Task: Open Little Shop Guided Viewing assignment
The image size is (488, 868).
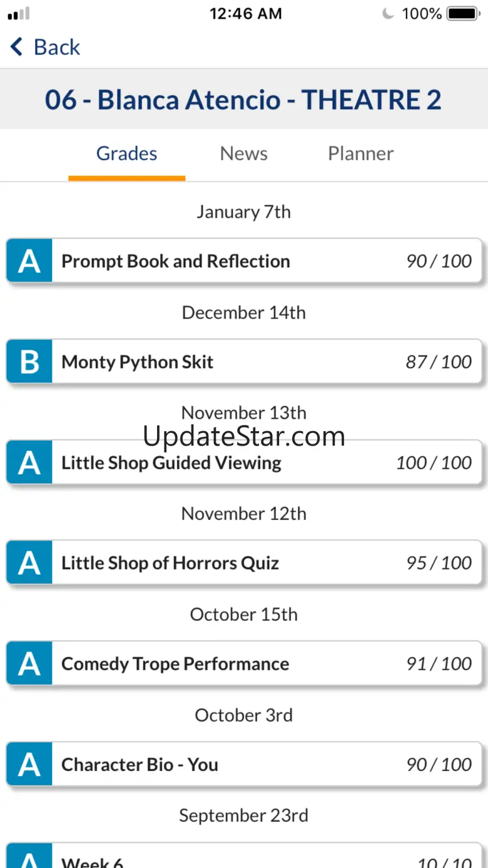Action: pyautogui.click(x=171, y=463)
